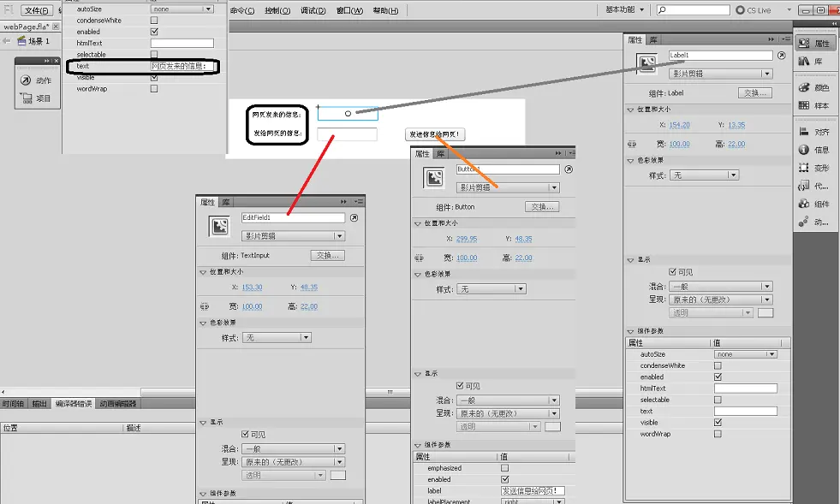Click the component thumbnail icon in EditField1 panel
This screenshot has height=504, width=840.
[220, 227]
